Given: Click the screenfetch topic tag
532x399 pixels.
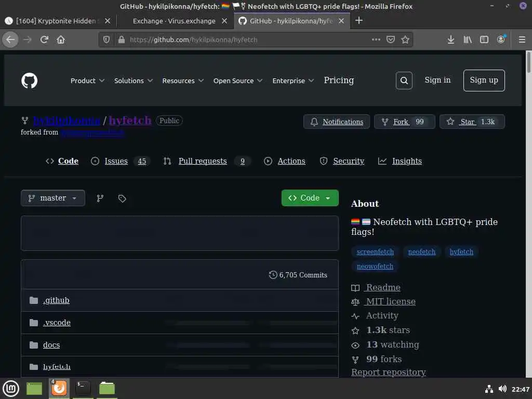Looking at the screenshot, I should [x=375, y=252].
